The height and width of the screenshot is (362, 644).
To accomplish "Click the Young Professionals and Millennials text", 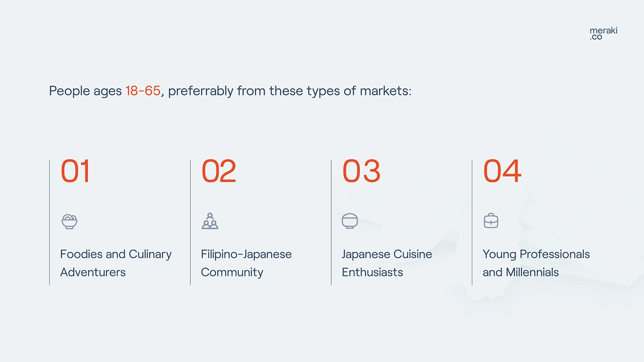I will point(536,263).
